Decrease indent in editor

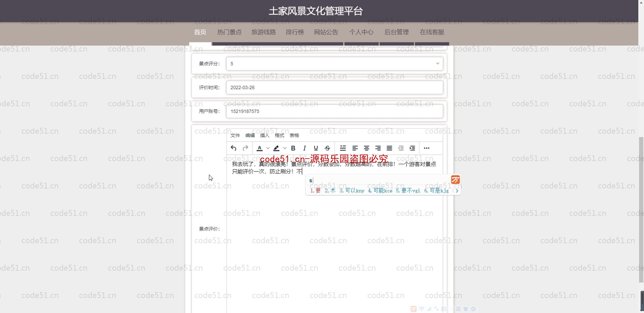401,148
